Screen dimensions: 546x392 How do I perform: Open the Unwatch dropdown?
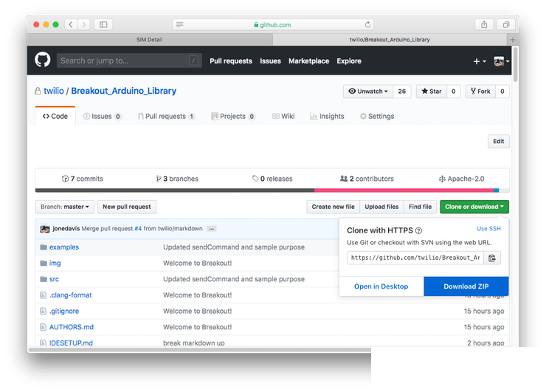[368, 92]
